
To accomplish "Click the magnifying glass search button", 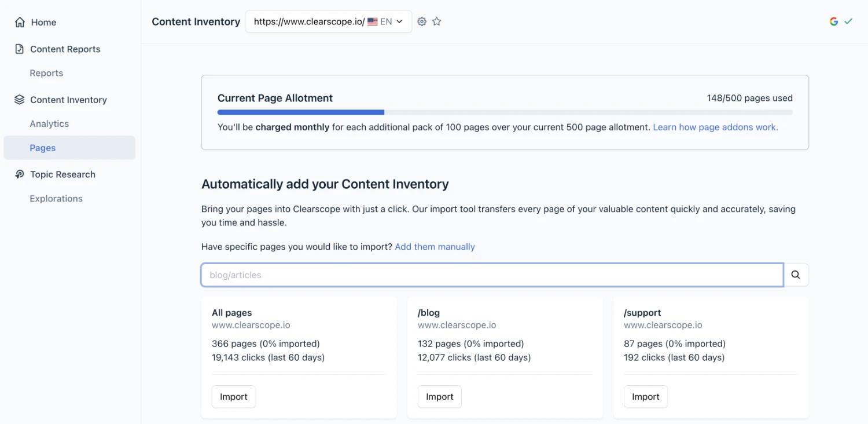I will (796, 275).
